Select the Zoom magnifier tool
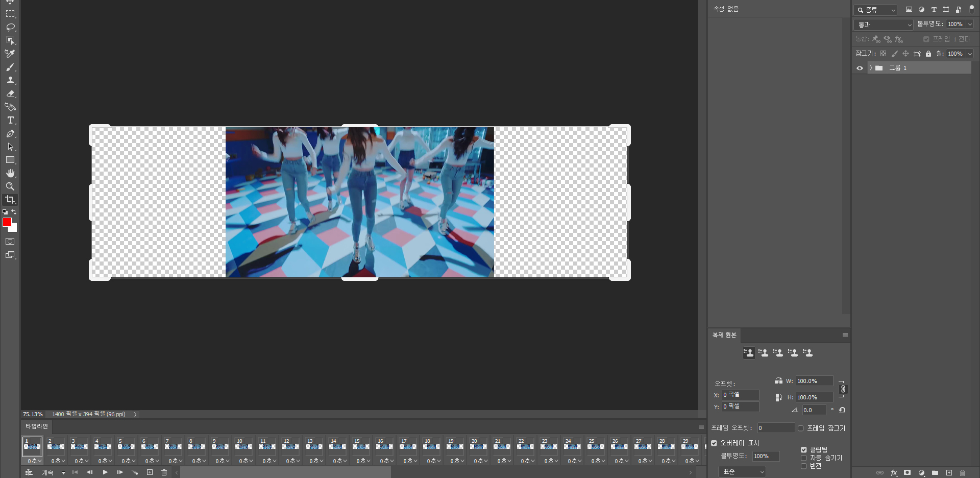The height and width of the screenshot is (478, 980). click(x=10, y=186)
